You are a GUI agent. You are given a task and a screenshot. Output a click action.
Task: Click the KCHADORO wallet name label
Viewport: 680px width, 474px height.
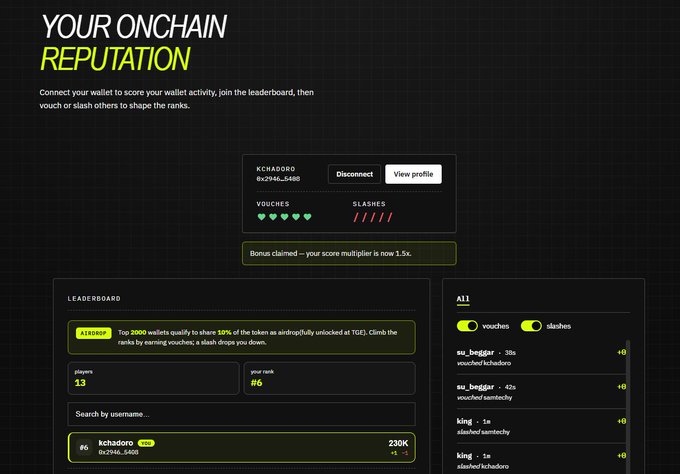coord(276,169)
